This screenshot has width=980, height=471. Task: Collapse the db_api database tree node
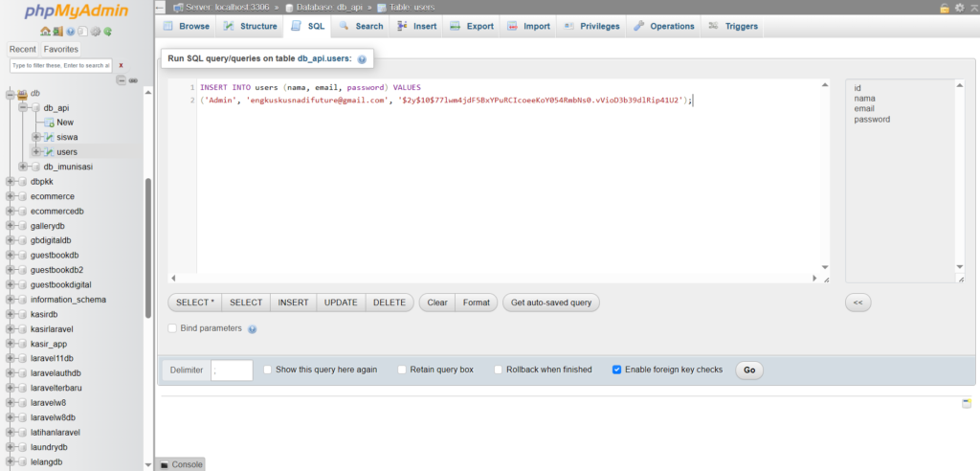[x=23, y=108]
